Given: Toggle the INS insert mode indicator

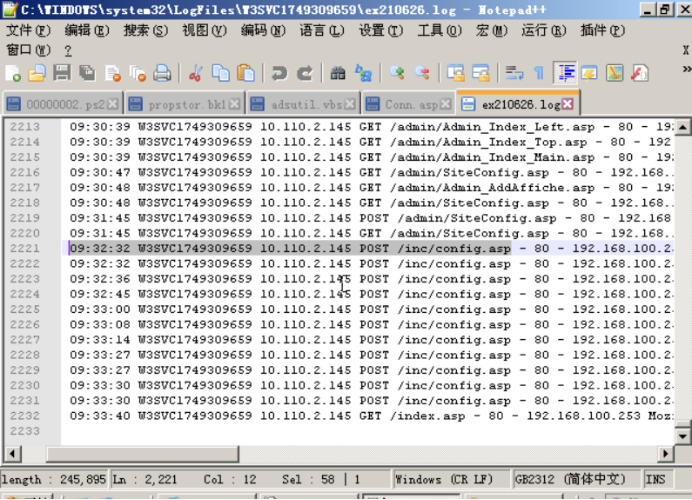Looking at the screenshot, I should point(656,480).
